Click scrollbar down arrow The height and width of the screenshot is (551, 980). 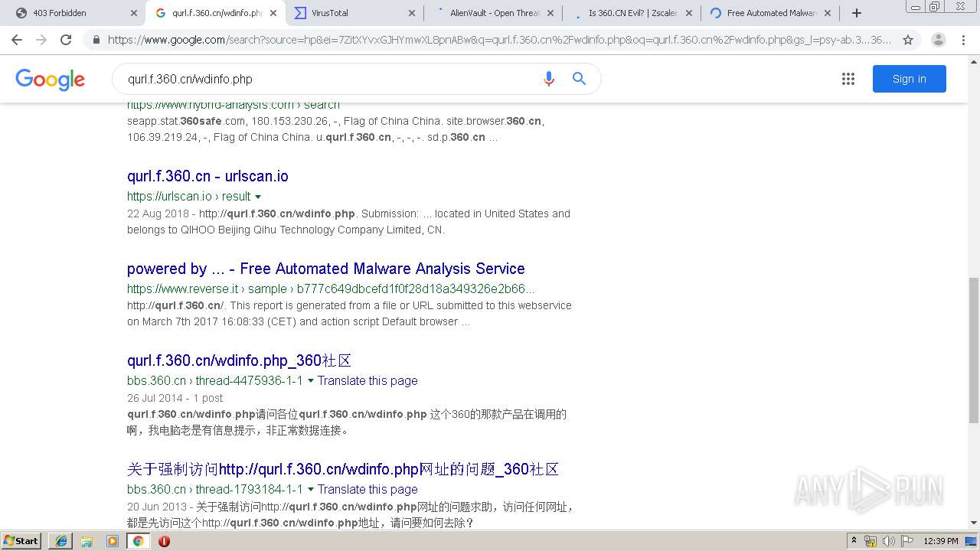[974, 523]
